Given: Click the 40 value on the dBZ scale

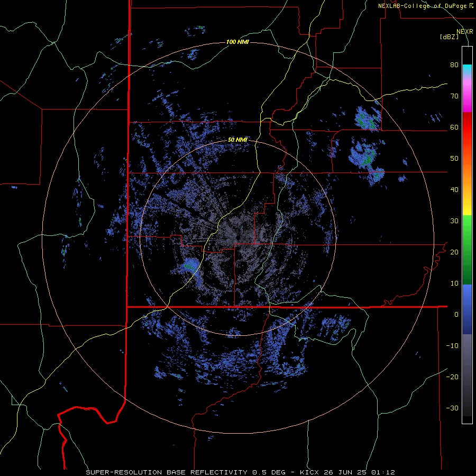Looking at the screenshot, I should point(454,190).
